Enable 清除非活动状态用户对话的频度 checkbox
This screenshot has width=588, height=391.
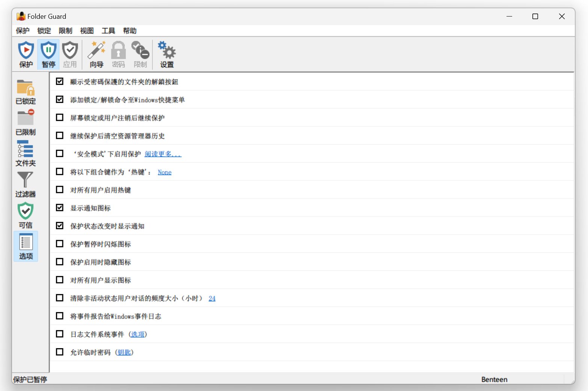coord(60,297)
